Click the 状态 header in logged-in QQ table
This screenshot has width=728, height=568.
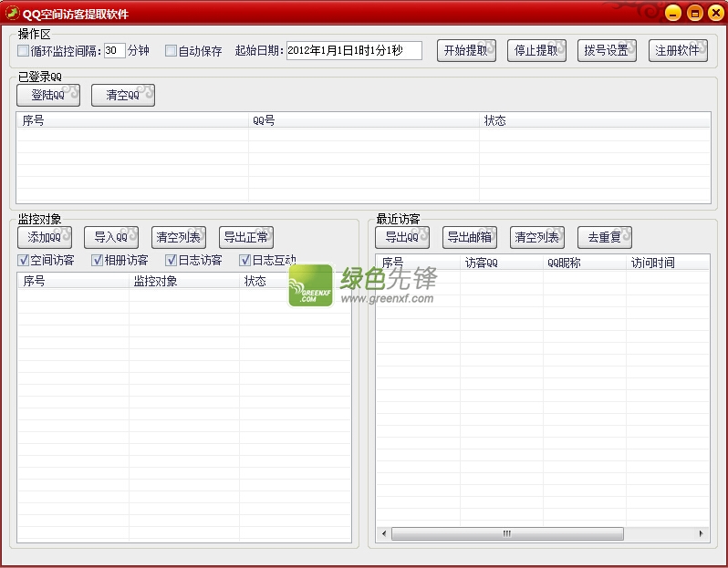pyautogui.click(x=595, y=120)
